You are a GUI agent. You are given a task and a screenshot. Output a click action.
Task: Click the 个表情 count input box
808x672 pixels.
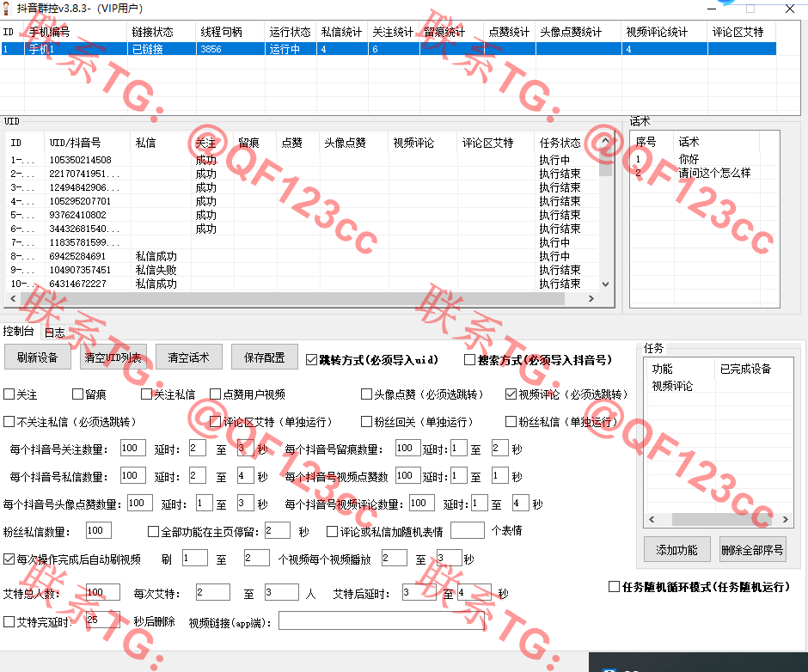point(468,530)
